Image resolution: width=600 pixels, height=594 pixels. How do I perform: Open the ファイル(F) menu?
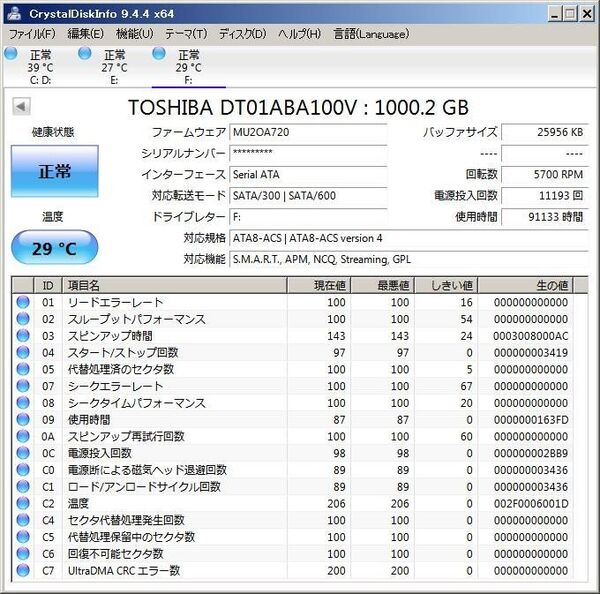click(32, 34)
